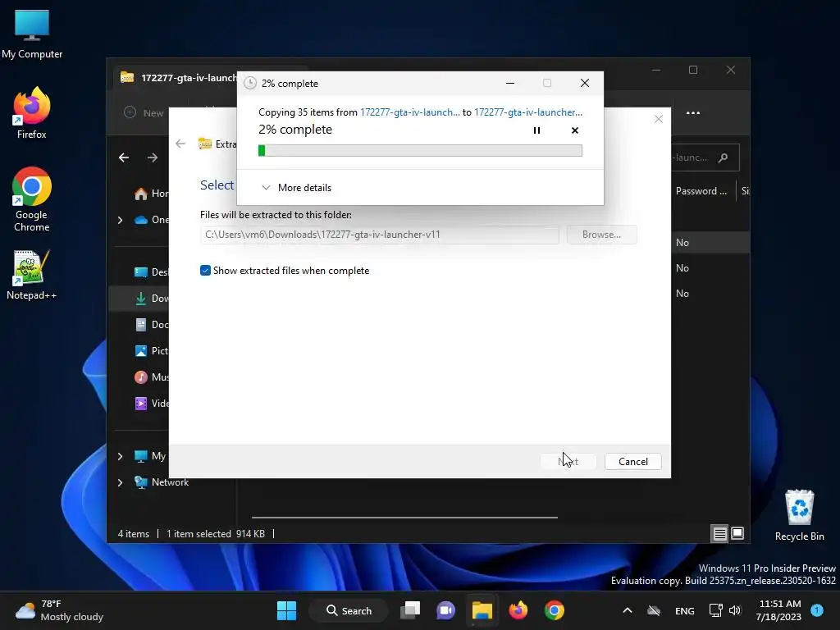Open Firefox desktop shortcut
840x630 pixels.
coord(32,113)
